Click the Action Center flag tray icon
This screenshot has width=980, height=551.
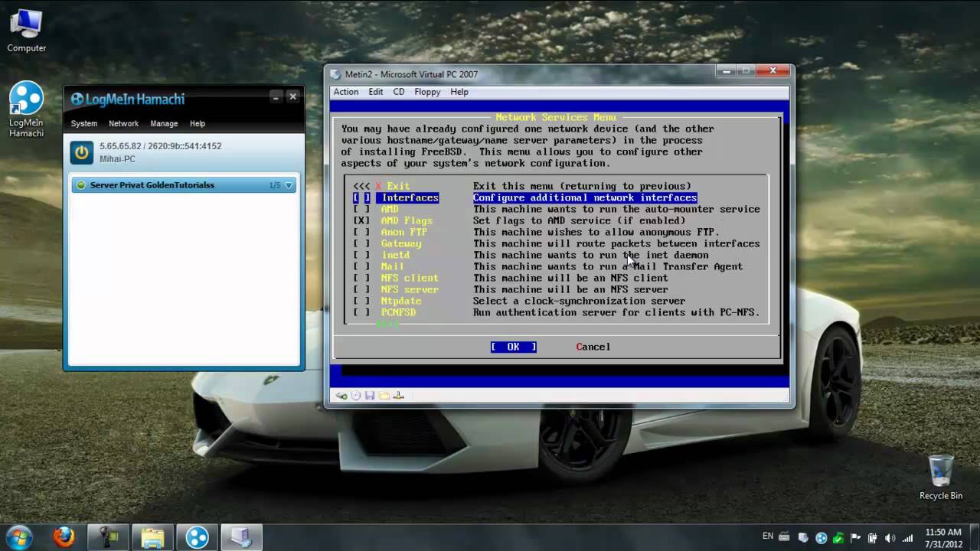pos(855,537)
